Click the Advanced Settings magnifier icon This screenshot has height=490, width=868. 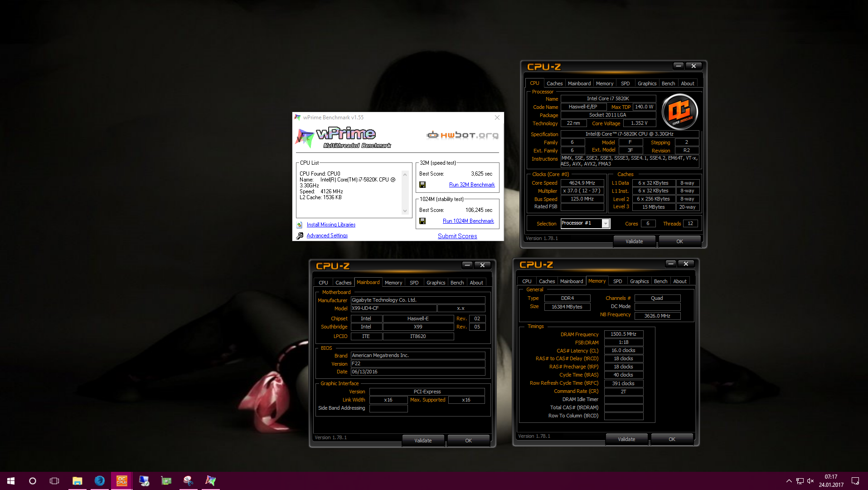(300, 235)
